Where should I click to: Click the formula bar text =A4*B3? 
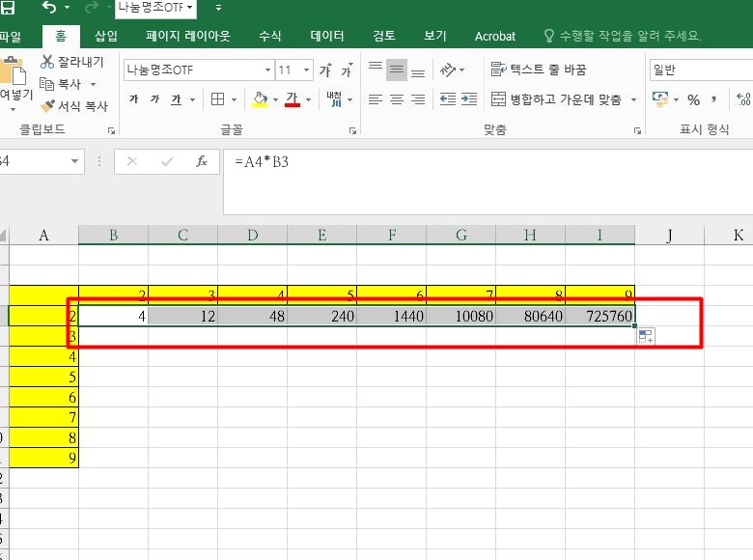262,162
